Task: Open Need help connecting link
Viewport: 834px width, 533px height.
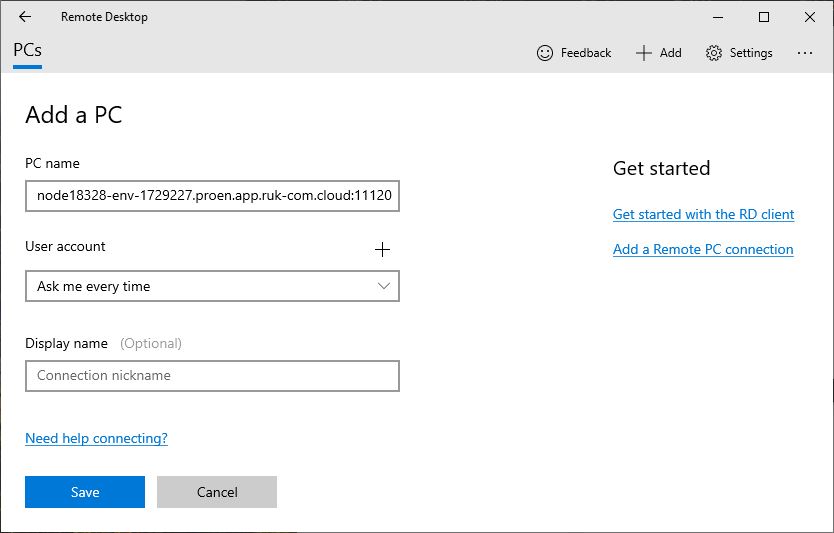Action: [96, 438]
